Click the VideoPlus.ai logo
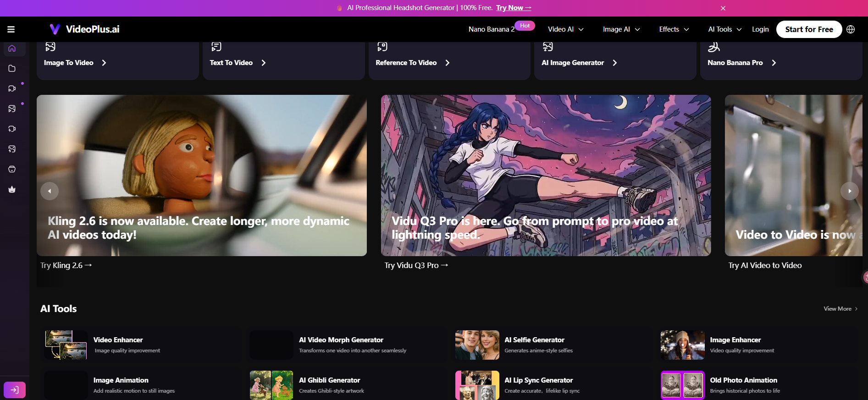This screenshot has width=868, height=400. [84, 29]
